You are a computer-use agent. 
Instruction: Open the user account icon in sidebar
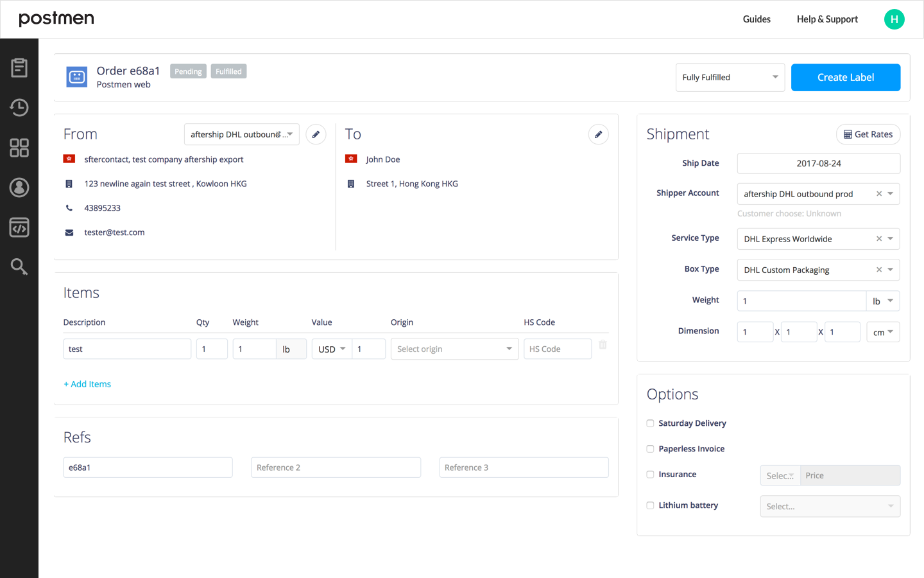click(19, 188)
